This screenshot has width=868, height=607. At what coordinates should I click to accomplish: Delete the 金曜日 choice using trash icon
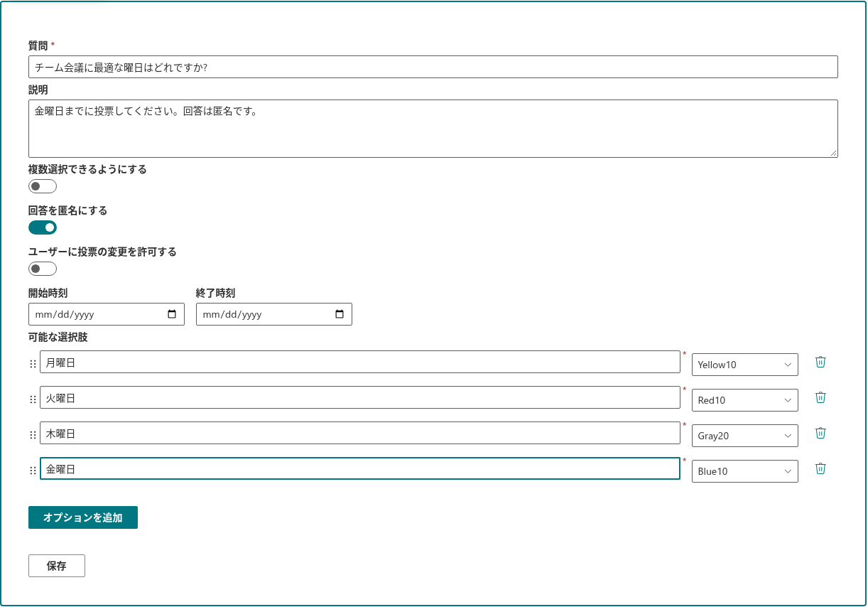[820, 468]
